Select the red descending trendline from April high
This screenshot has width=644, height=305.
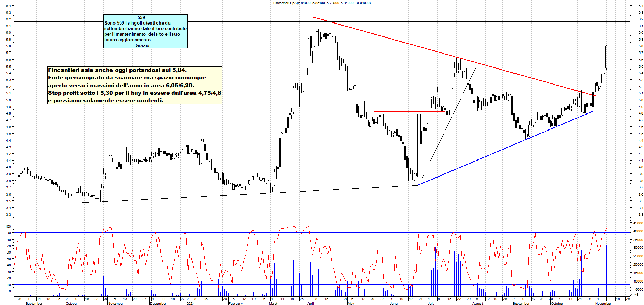click(x=455, y=57)
